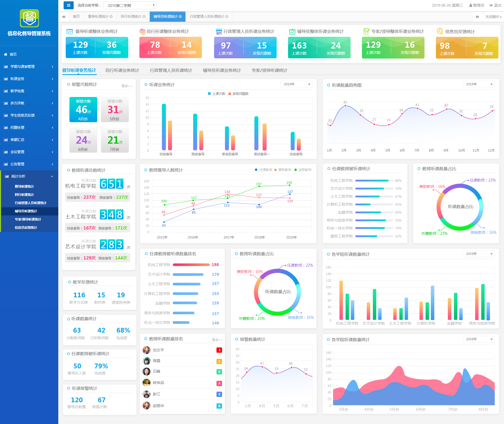
Task: Click the forward double-arrow tab scroll icon
Action: pyautogui.click(x=477, y=17)
